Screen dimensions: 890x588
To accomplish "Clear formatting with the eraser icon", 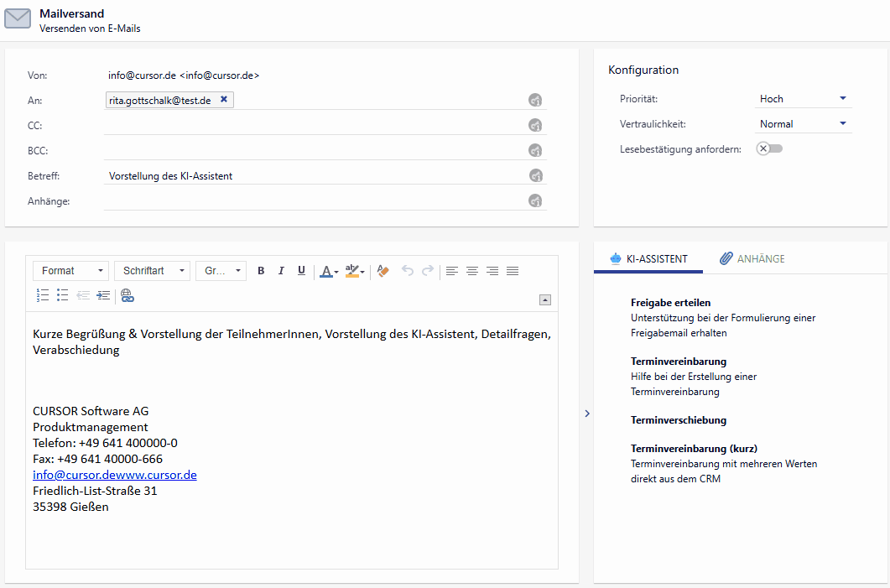I will click(x=383, y=271).
